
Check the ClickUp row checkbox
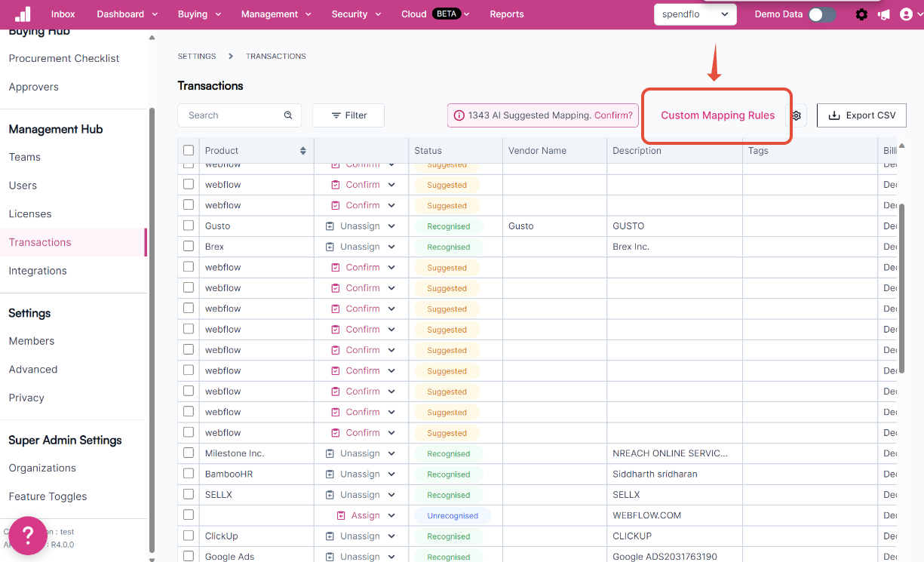(x=189, y=536)
